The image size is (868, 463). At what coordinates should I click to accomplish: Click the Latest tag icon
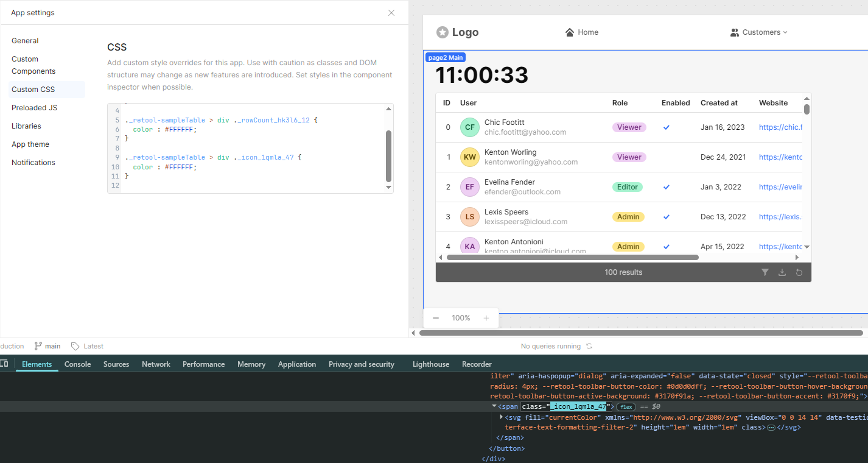(x=75, y=346)
